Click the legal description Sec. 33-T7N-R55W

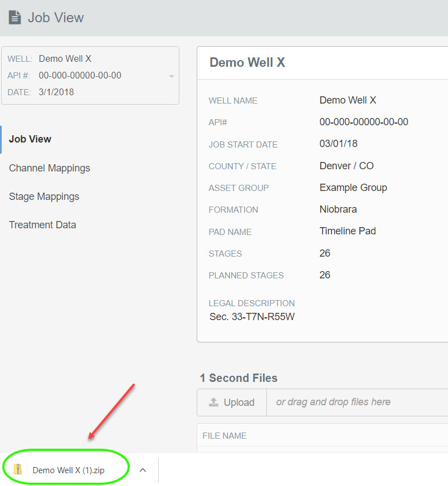(252, 317)
